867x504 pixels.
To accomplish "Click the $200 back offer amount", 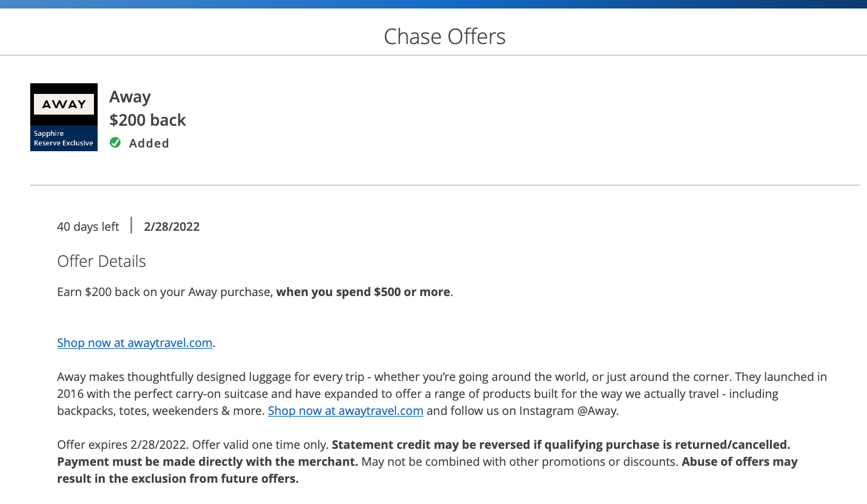I will 148,120.
